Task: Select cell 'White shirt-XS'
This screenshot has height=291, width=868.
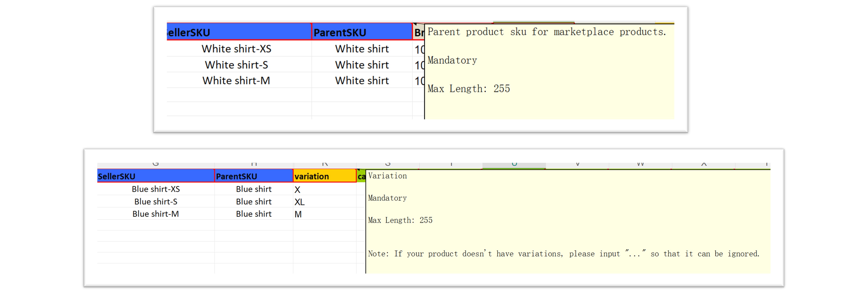Action: click(x=239, y=48)
